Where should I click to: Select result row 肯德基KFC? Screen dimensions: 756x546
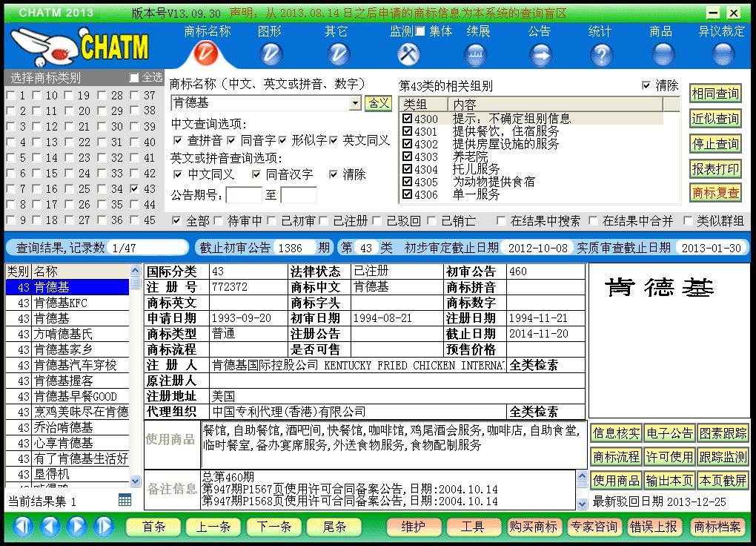tap(67, 303)
